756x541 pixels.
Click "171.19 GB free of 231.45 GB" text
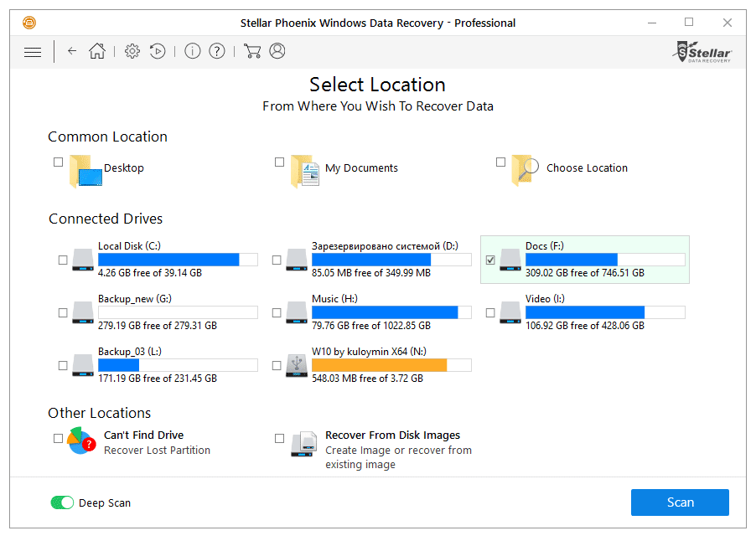click(x=158, y=379)
